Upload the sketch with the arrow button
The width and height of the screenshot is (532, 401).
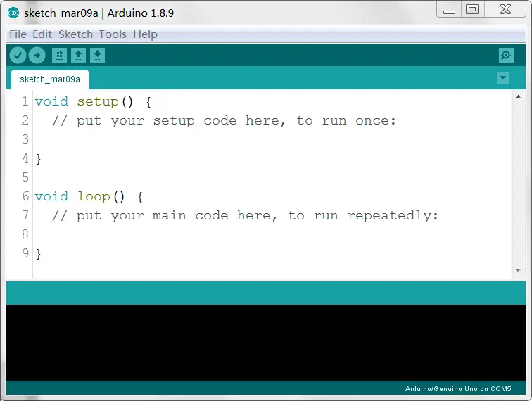point(37,56)
